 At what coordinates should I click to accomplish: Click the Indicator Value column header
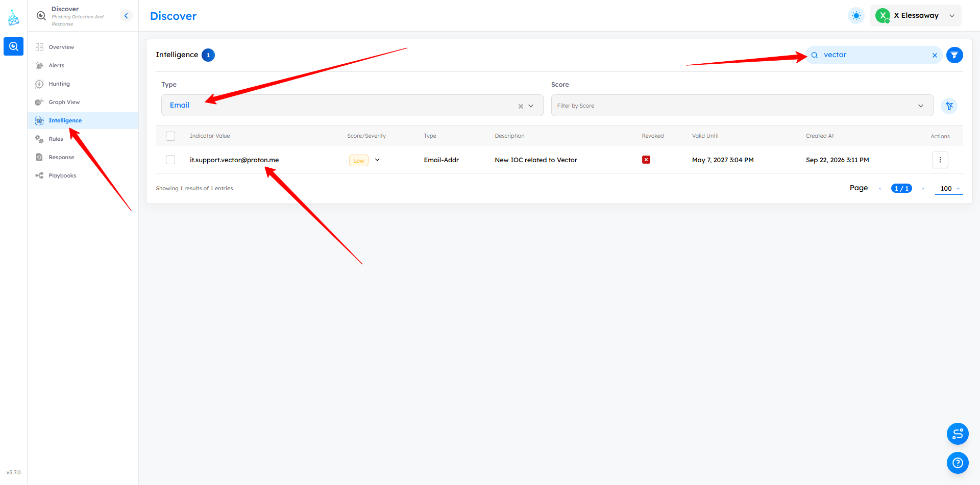(210, 136)
